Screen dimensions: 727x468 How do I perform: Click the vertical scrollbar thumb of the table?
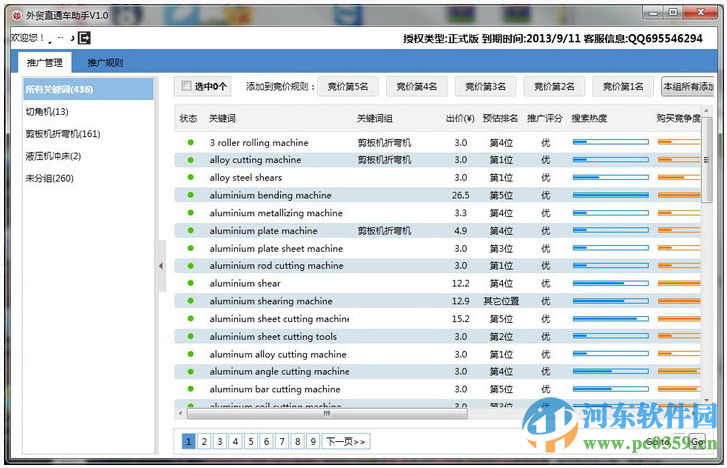(706, 160)
